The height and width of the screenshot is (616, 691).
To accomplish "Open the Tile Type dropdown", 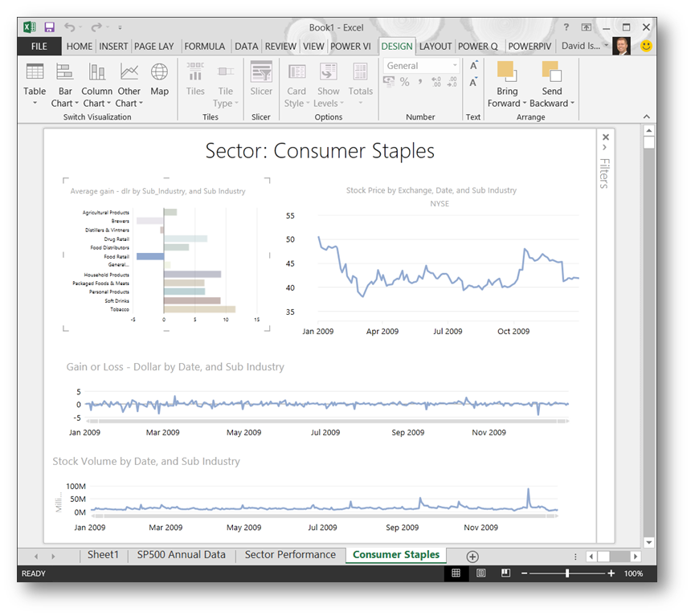I will (x=225, y=84).
